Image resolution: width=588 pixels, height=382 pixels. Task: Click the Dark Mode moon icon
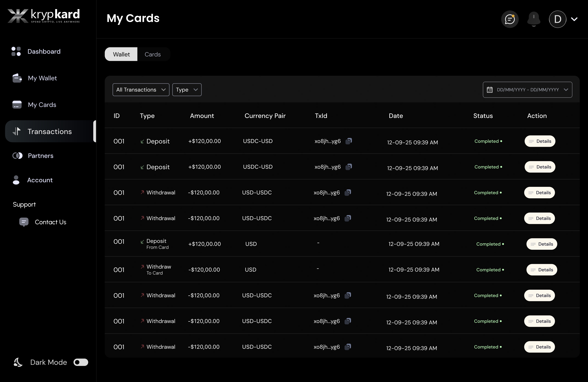tap(18, 362)
